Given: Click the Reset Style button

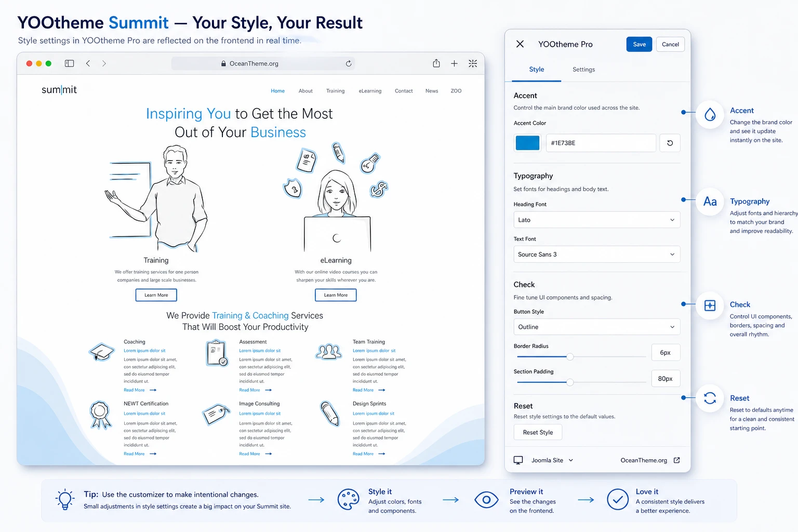Looking at the screenshot, I should [x=538, y=432].
